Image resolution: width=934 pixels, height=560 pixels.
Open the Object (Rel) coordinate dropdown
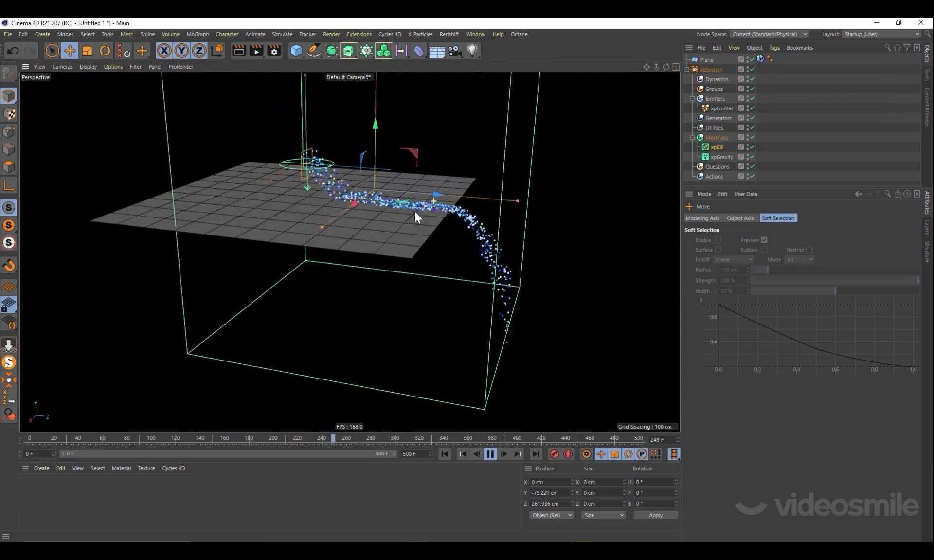pyautogui.click(x=551, y=515)
